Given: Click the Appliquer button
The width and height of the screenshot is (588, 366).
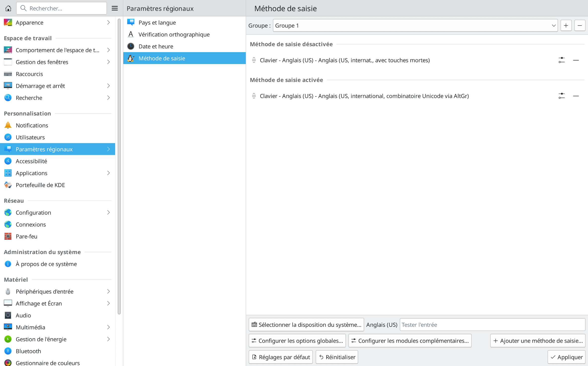Looking at the screenshot, I should pos(566,357).
